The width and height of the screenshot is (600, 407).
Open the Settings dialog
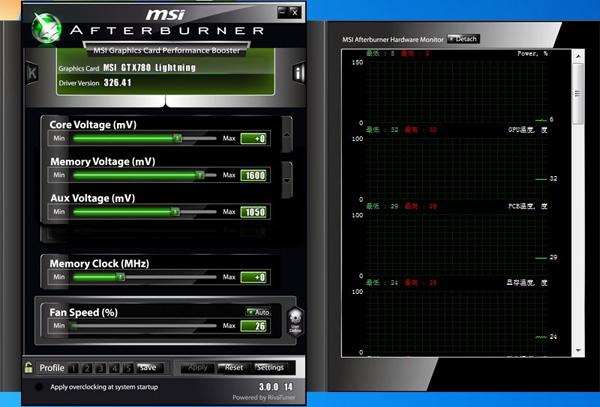(271, 368)
